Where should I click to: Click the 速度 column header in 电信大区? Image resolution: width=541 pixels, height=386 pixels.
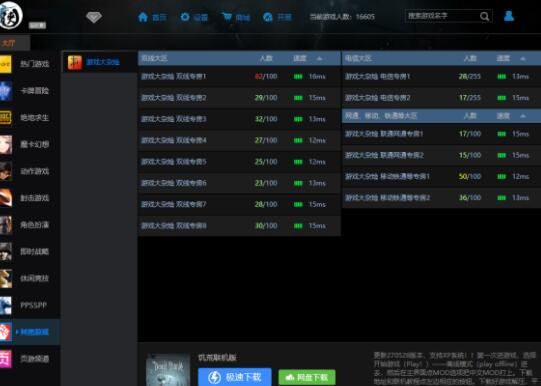tap(503, 59)
